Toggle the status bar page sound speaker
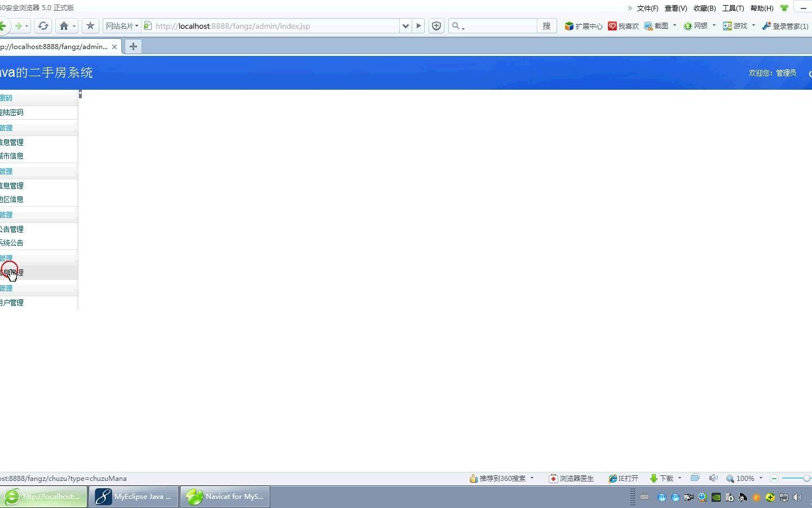Viewport: 812px width, 508px height. [713, 478]
